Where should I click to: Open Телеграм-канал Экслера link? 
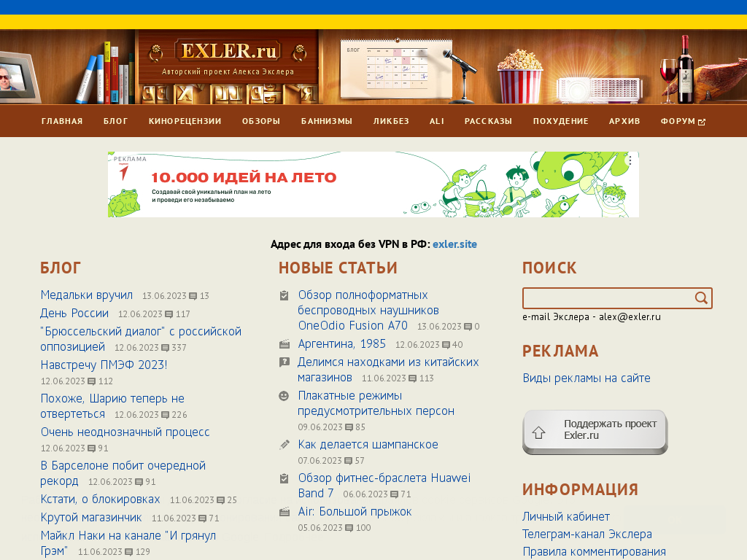pyautogui.click(x=587, y=534)
